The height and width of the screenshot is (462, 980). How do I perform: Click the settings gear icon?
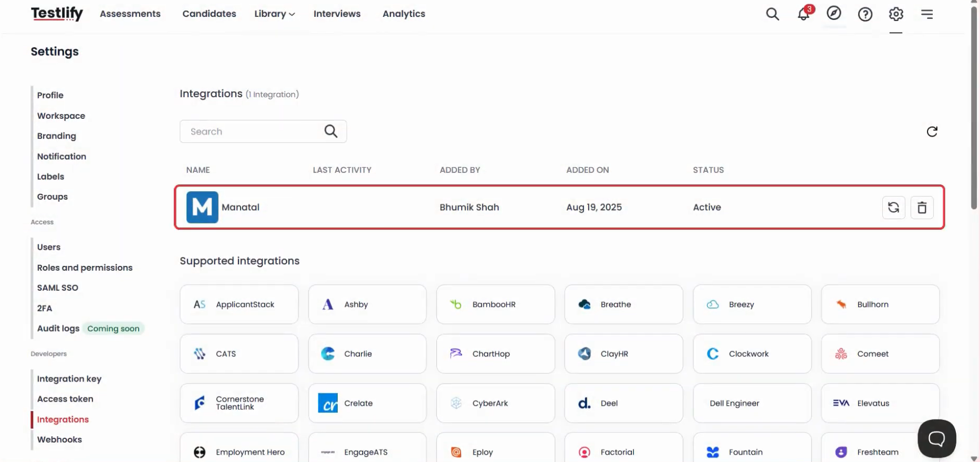point(896,14)
